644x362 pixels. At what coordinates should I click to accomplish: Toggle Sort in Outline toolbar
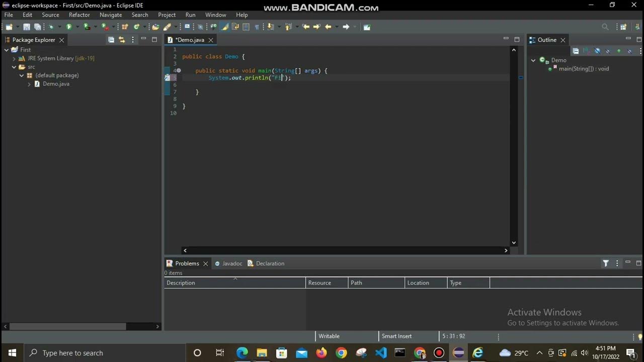(586, 51)
